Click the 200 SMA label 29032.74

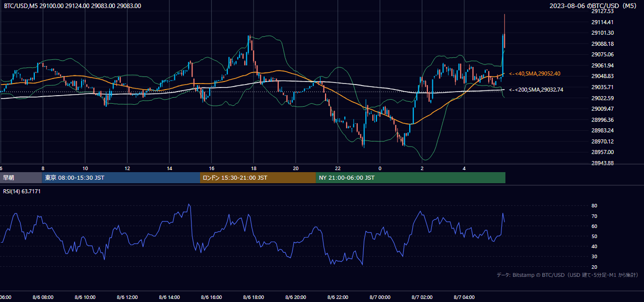(x=536, y=90)
